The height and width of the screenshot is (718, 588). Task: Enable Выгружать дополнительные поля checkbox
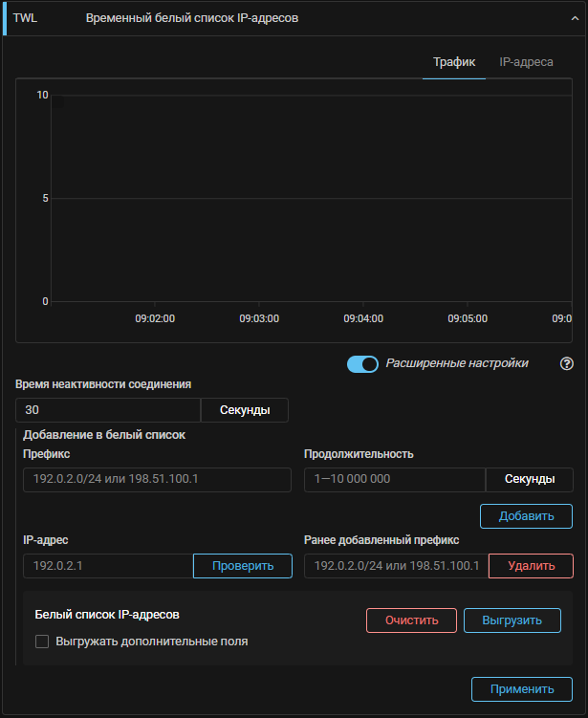click(x=42, y=642)
